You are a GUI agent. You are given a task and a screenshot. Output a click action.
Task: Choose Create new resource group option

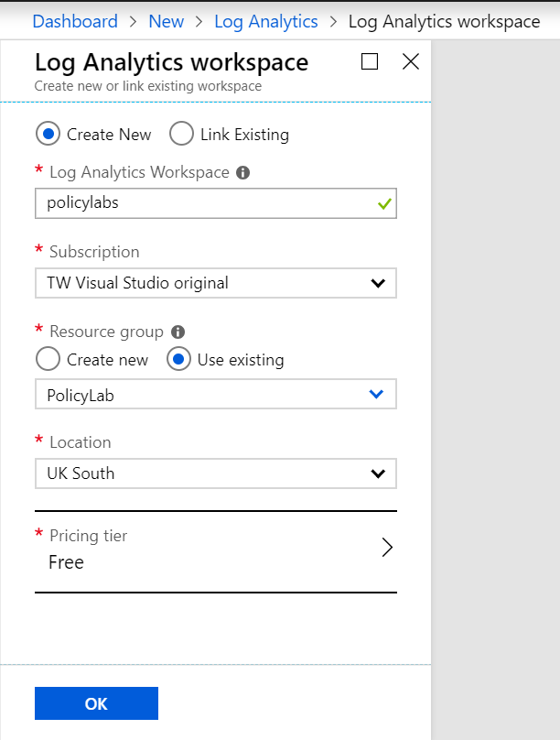(x=48, y=359)
